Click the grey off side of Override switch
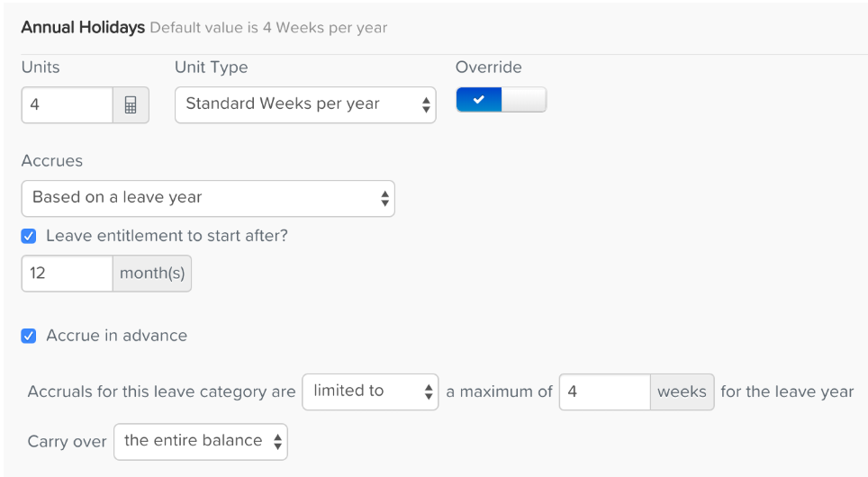 tap(524, 100)
